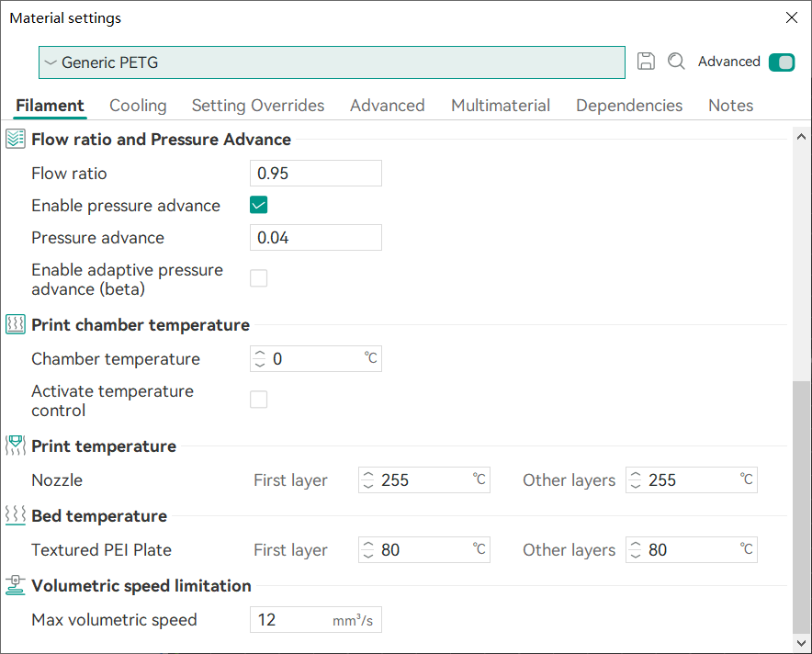The height and width of the screenshot is (654, 812).
Task: Close the Material settings window
Action: point(791,17)
